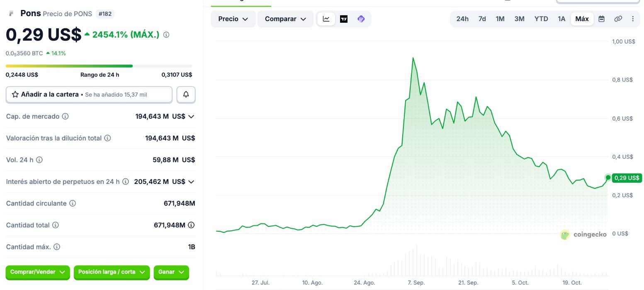This screenshot has width=644, height=290.
Task: Open the purple gem chart icon
Action: pyautogui.click(x=361, y=19)
